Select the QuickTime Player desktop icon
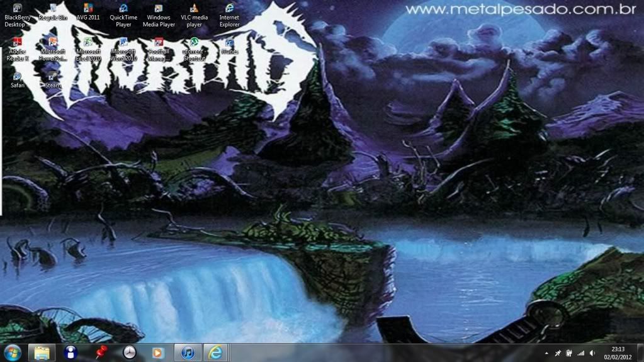Image resolution: width=644 pixels, height=362 pixels. point(123,15)
